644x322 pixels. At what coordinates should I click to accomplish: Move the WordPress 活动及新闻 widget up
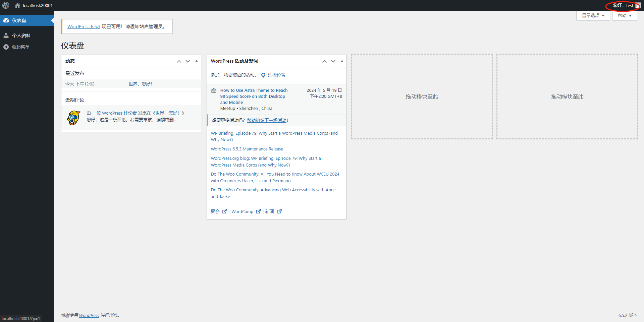[324, 61]
